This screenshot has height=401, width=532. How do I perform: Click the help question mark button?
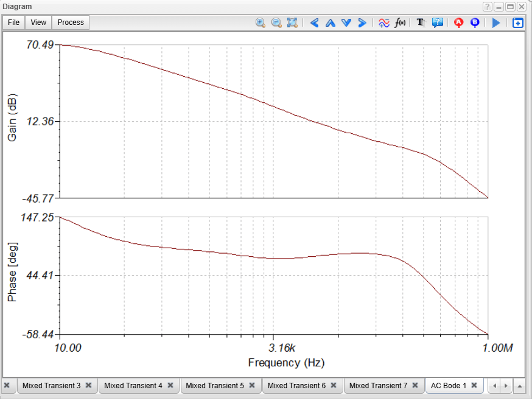tap(487, 7)
